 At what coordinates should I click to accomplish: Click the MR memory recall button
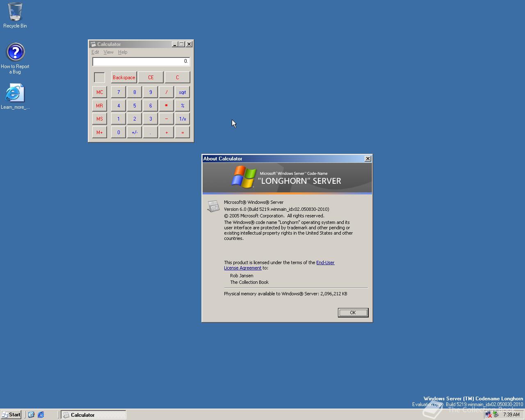(x=100, y=105)
